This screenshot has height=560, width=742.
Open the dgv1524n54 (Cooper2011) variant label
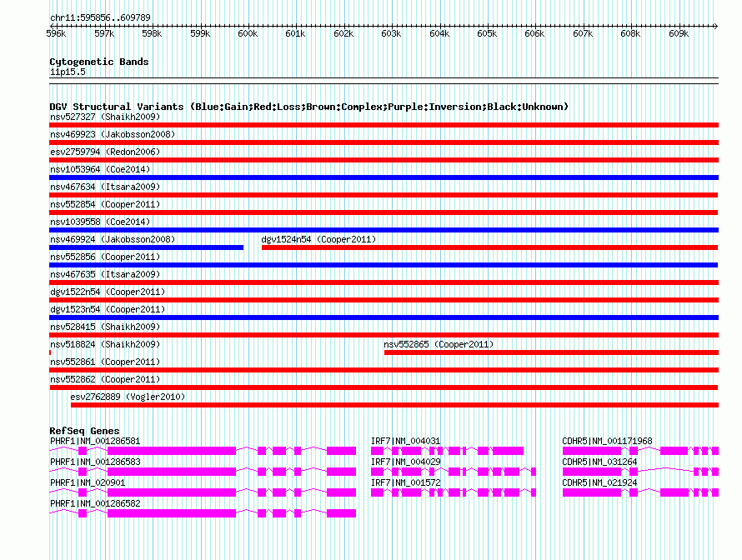point(318,239)
